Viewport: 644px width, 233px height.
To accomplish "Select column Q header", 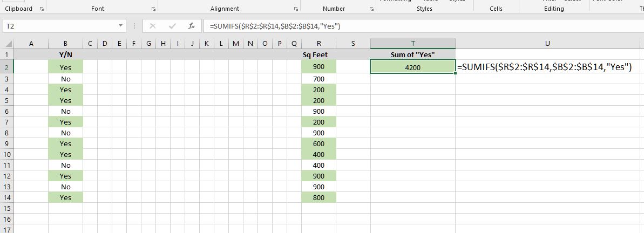I will (x=294, y=44).
